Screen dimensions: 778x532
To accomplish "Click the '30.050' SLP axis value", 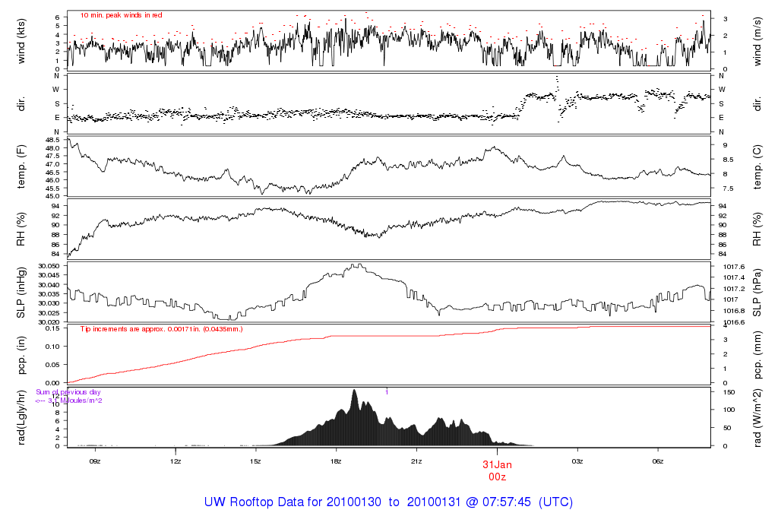I will [x=49, y=266].
